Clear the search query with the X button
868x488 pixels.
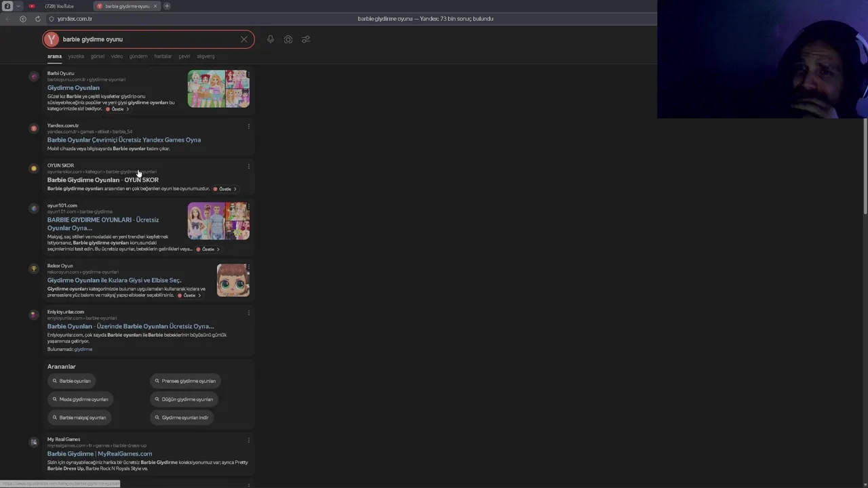point(244,39)
